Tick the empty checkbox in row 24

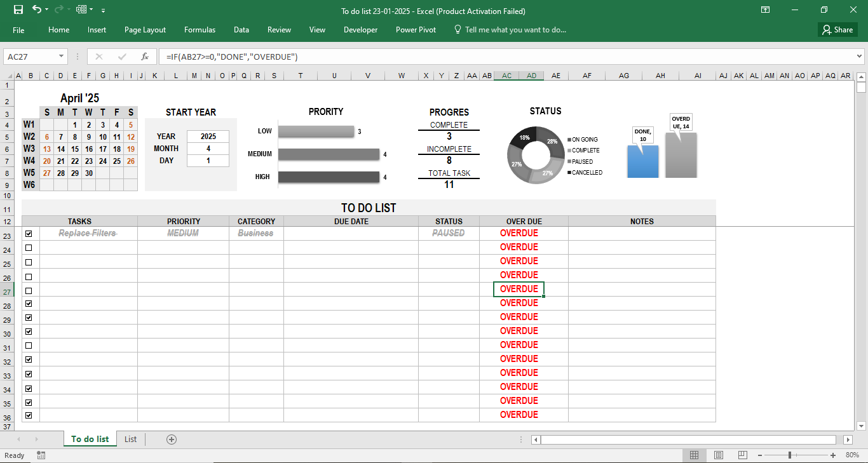tap(28, 247)
